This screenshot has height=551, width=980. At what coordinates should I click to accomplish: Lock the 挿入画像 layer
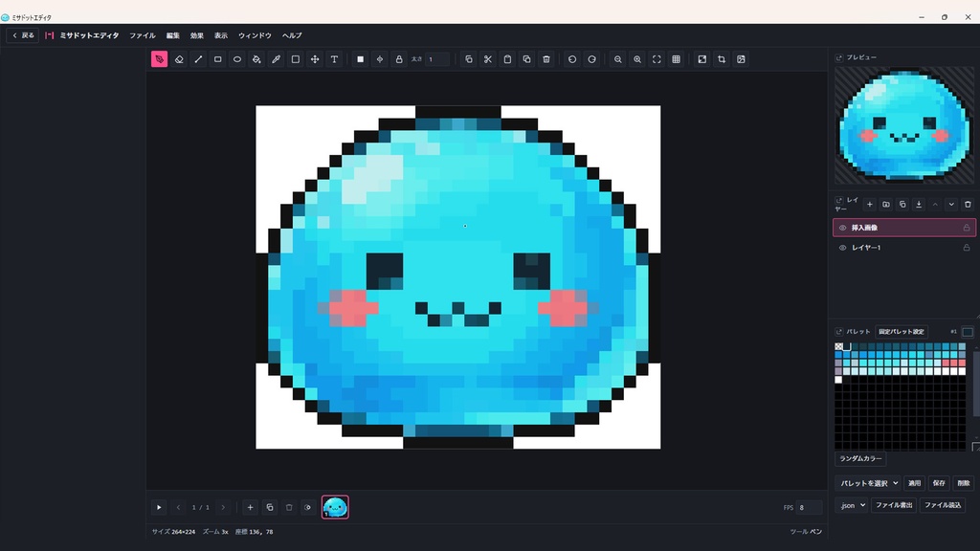(x=967, y=228)
